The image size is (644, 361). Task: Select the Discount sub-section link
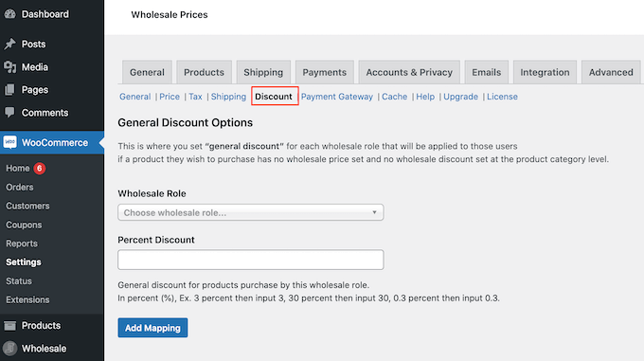(x=274, y=97)
